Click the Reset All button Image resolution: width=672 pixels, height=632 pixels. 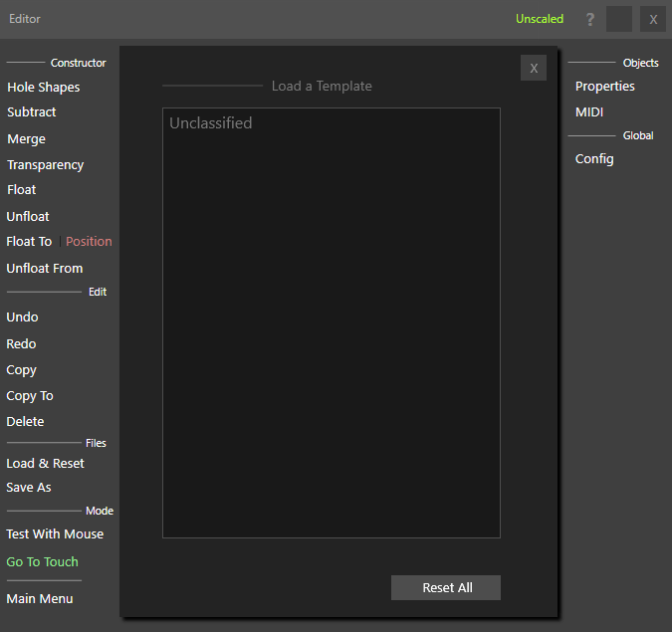446,587
